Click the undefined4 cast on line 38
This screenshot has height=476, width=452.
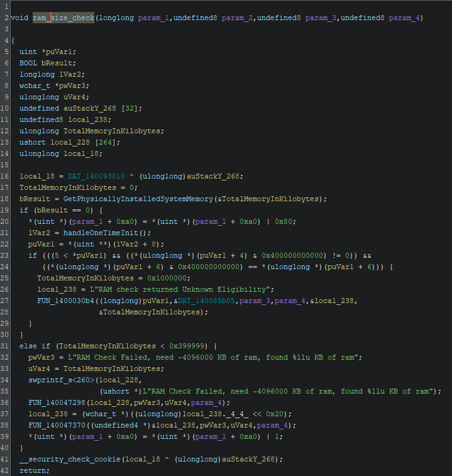(x=116, y=425)
